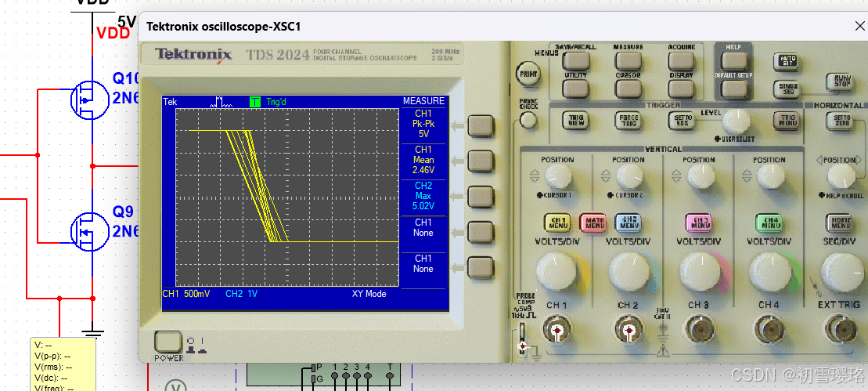Toggle the oscilloscope POWER button
868x391 pixels.
167,342
